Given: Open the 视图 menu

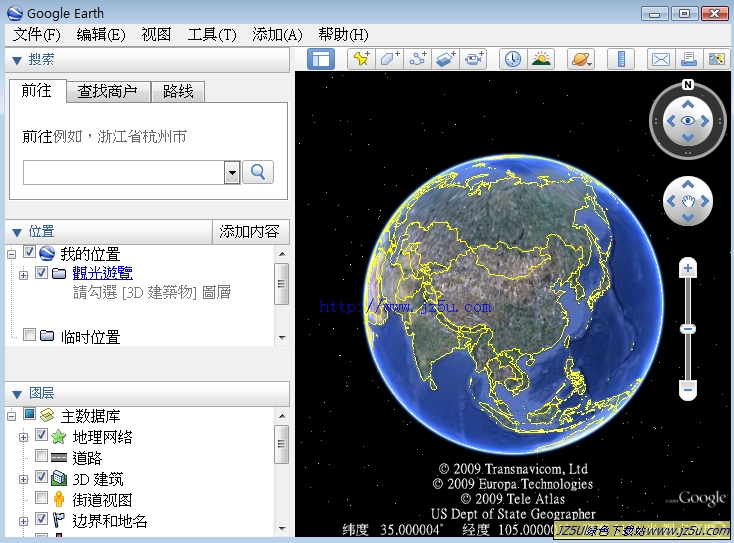Looking at the screenshot, I should tap(156, 35).
